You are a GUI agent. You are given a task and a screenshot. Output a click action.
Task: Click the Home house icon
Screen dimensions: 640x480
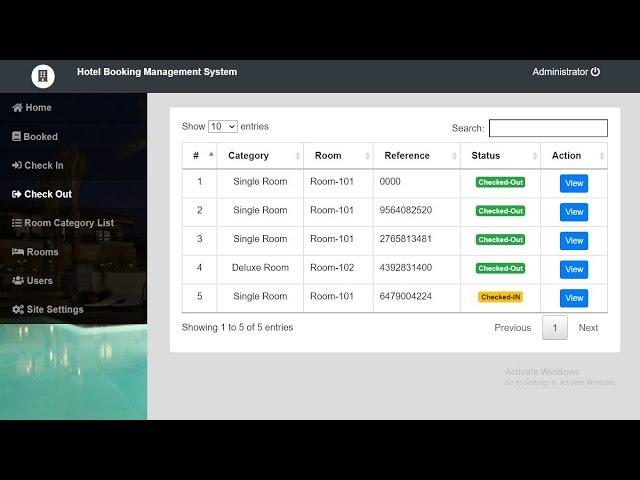pyautogui.click(x=17, y=108)
